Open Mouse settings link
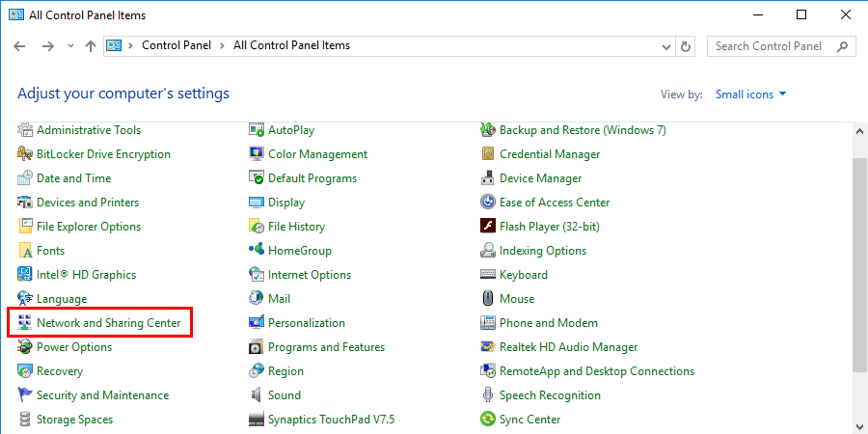The height and width of the screenshot is (434, 868). (x=517, y=299)
